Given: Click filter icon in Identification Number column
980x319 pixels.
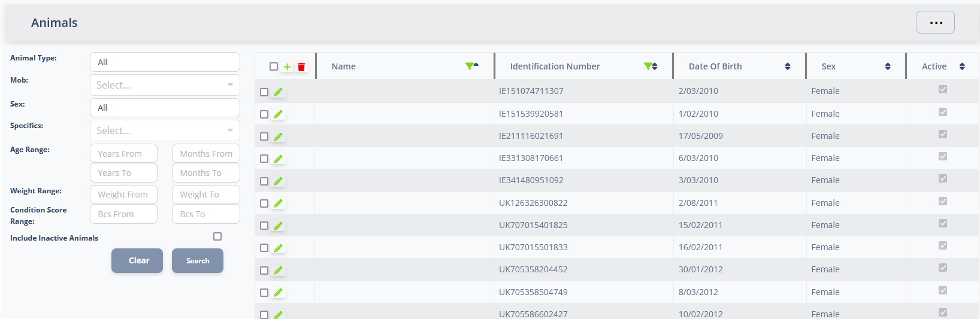Looking at the screenshot, I should point(648,66).
